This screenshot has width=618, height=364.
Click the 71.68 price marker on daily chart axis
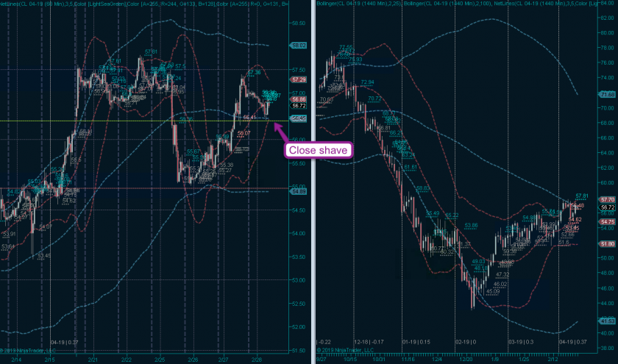click(x=607, y=95)
